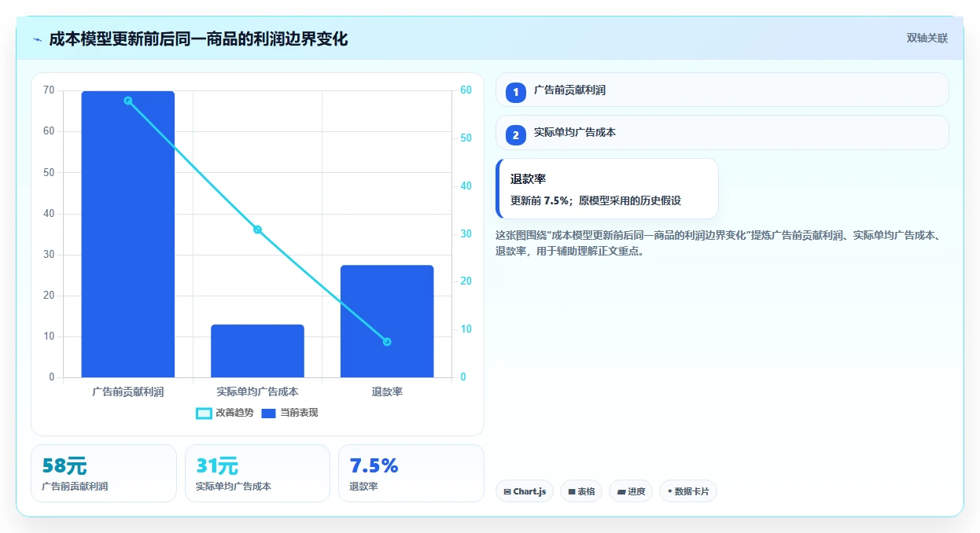Click the icon inside the 进度 tag

point(621,492)
